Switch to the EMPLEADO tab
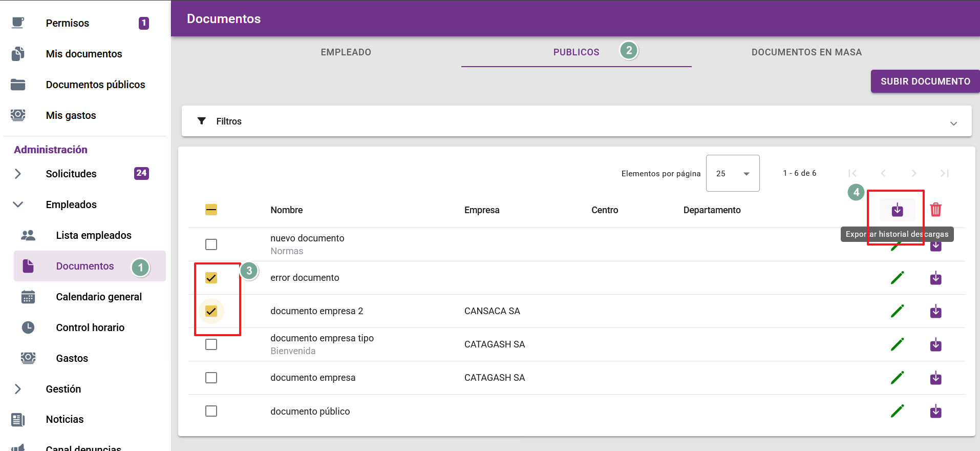The width and height of the screenshot is (980, 451). point(346,52)
